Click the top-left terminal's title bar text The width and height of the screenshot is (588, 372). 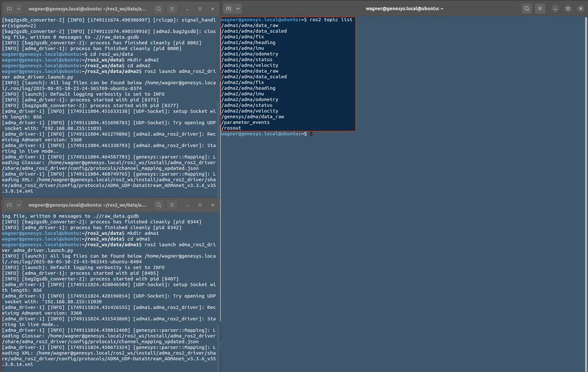87,9
